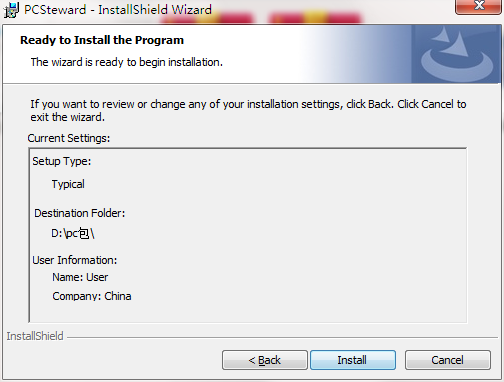Click the InstallShield label at bottom

35,336
